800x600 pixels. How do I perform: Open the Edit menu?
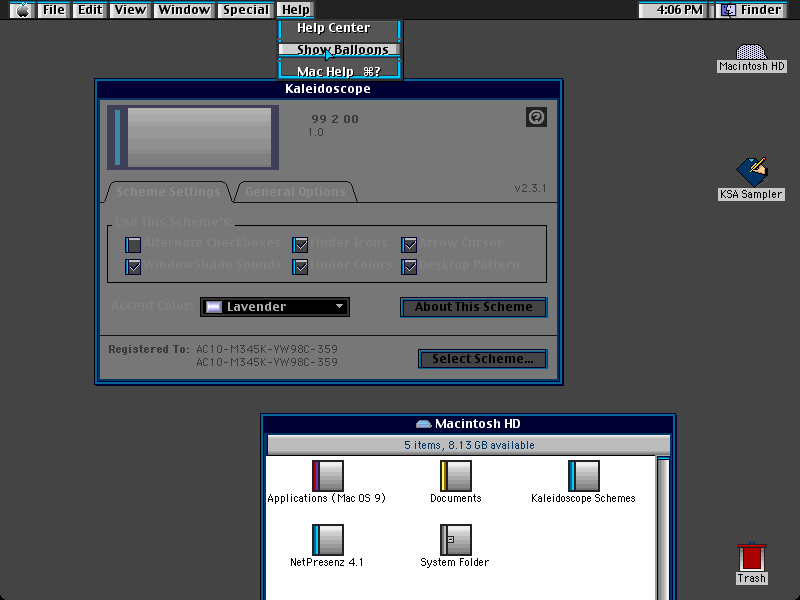(90, 10)
